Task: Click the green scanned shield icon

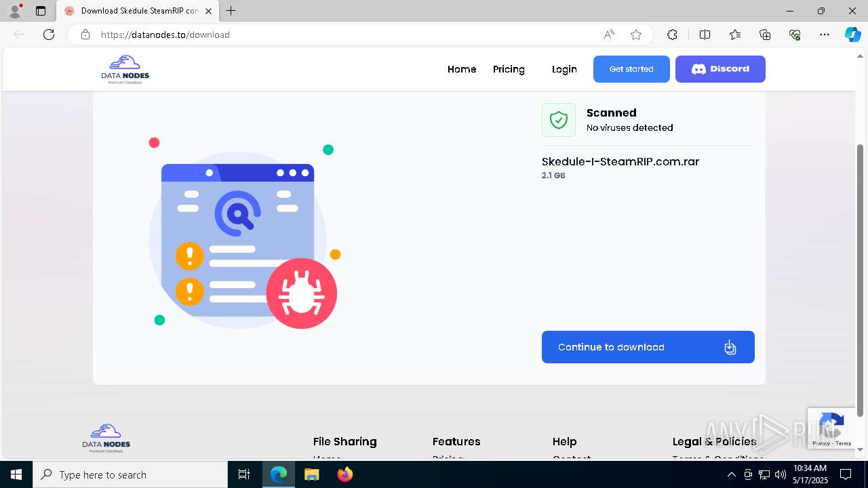Action: click(559, 120)
